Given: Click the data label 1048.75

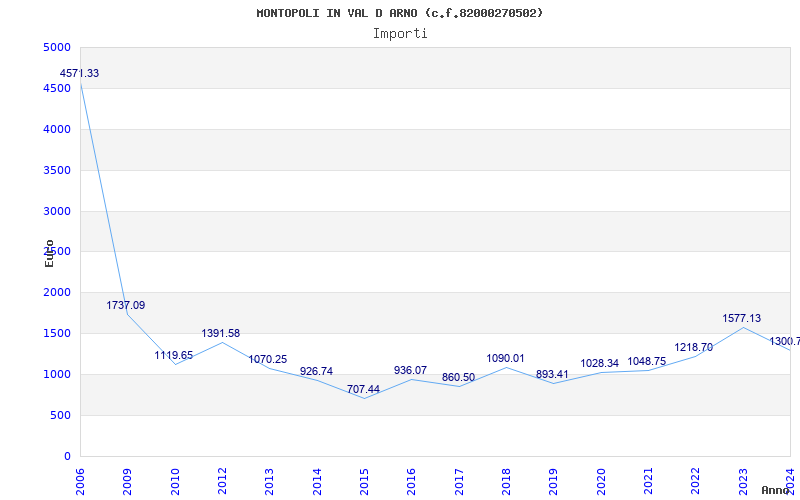Looking at the screenshot, I should coord(646,362).
